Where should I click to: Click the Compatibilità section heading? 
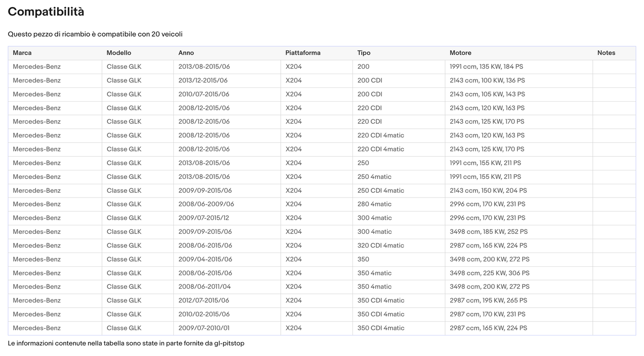46,12
